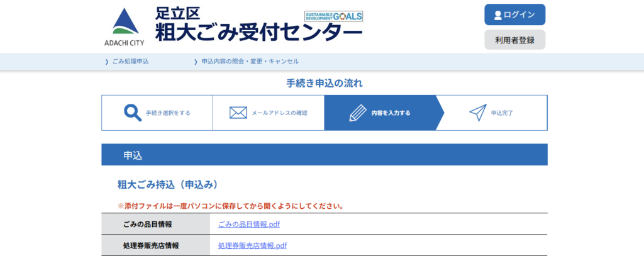Viewport: 644px width, 256px height.
Task: Click the chevron before 申込内容の照会・変更・キャンセル
Action: coord(196,62)
